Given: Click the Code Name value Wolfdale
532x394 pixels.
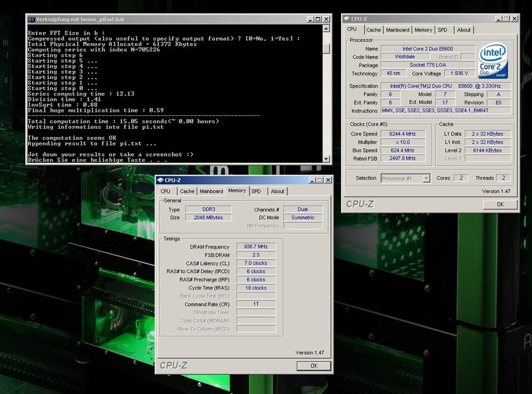Looking at the screenshot, I should (405, 57).
